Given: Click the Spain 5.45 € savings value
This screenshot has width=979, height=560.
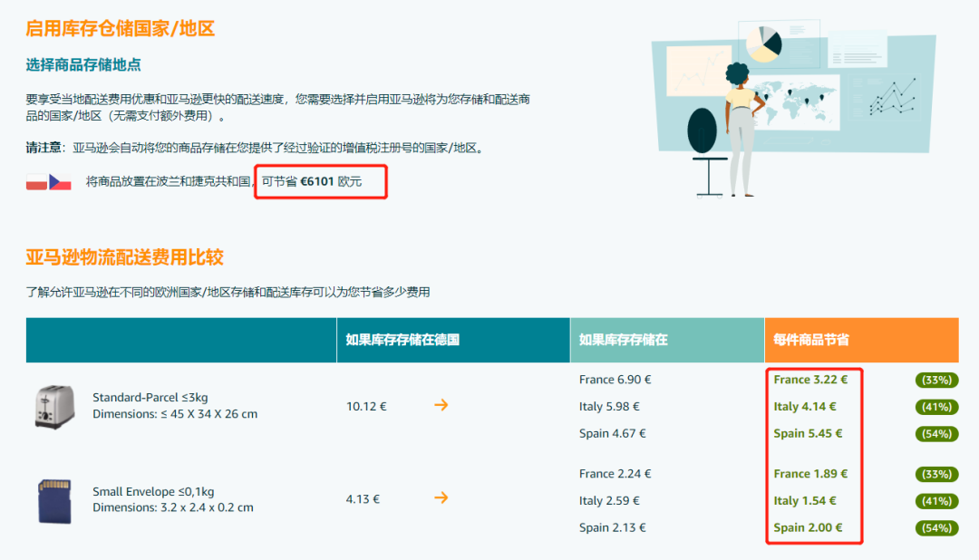Looking at the screenshot, I should tap(808, 433).
